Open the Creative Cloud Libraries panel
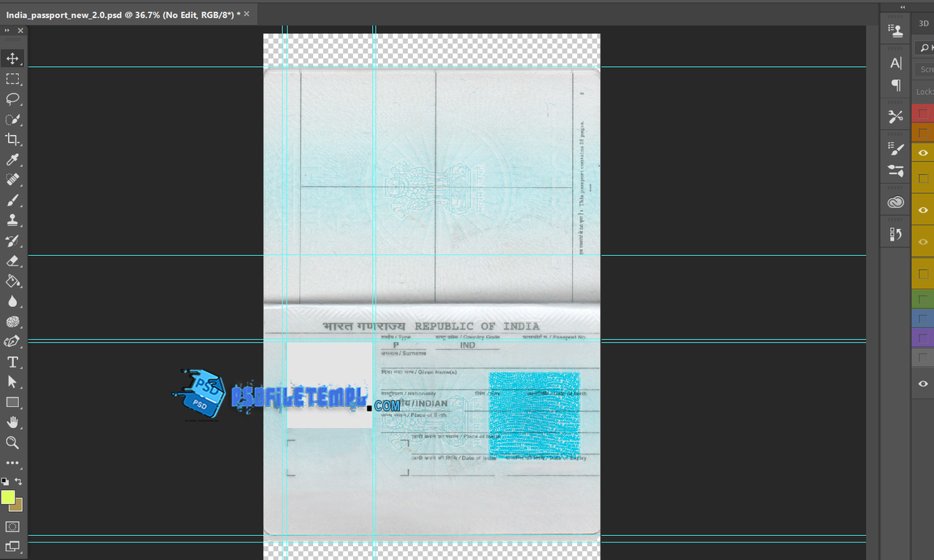This screenshot has width=934, height=560. pyautogui.click(x=895, y=202)
